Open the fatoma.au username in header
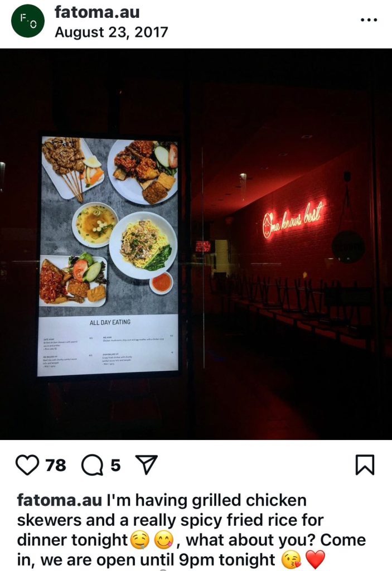The width and height of the screenshot is (392, 571). coord(97,12)
